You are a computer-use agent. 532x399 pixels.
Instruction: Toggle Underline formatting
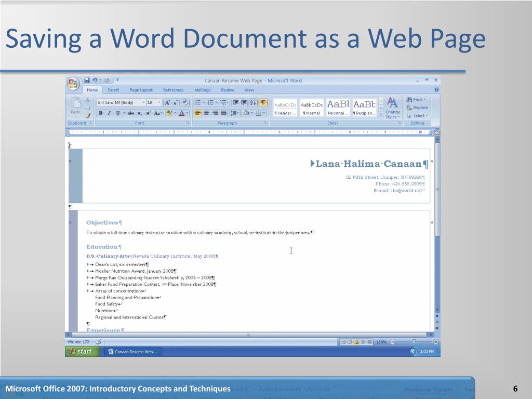click(118, 113)
